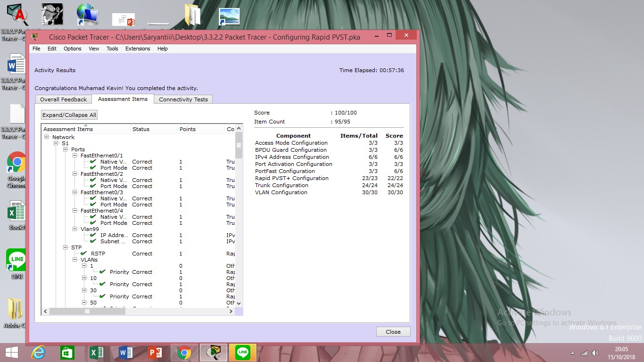Click the volume icon in system tray
Image resolution: width=644 pixels, height=362 pixels.
point(595,353)
